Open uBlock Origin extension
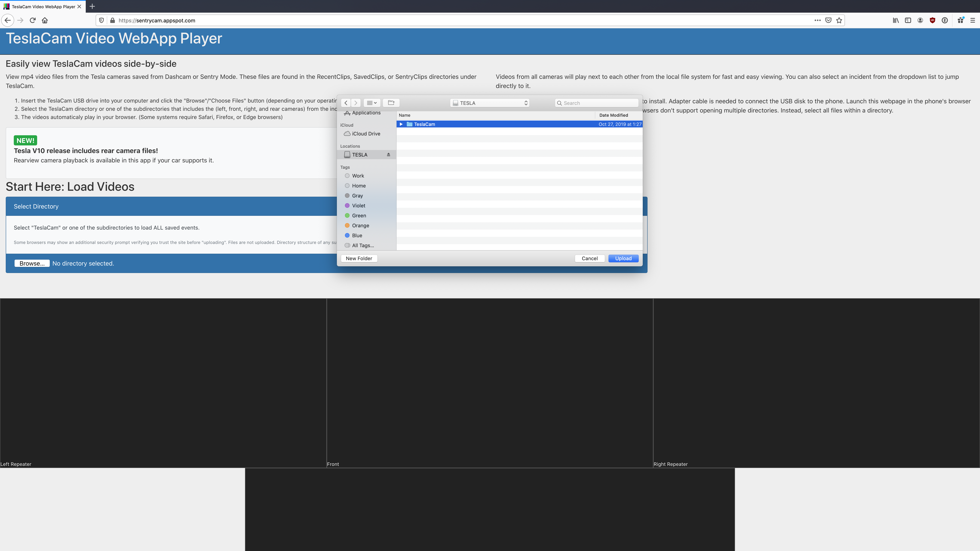980x551 pixels. (x=933, y=20)
